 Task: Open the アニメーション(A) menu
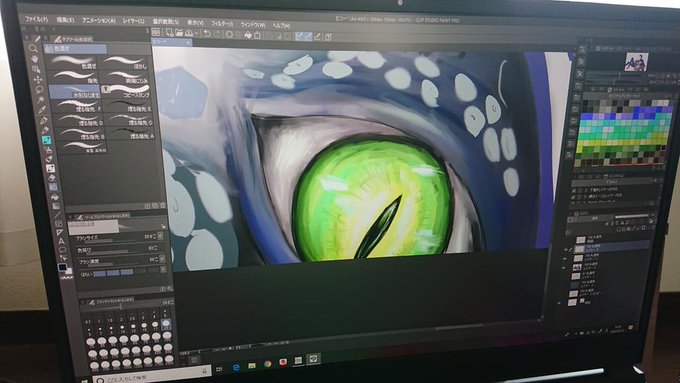[x=98, y=20]
